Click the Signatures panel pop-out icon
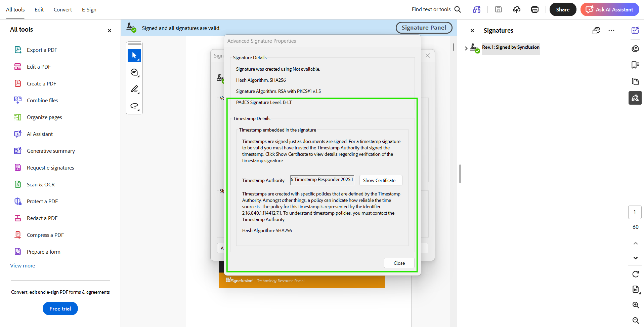The image size is (644, 327). 596,31
